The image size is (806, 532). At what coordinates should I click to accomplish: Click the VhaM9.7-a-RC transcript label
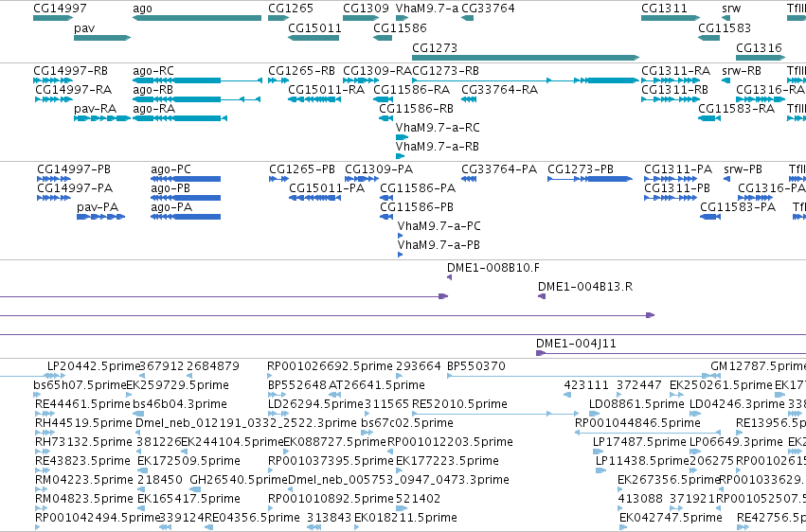(438, 128)
